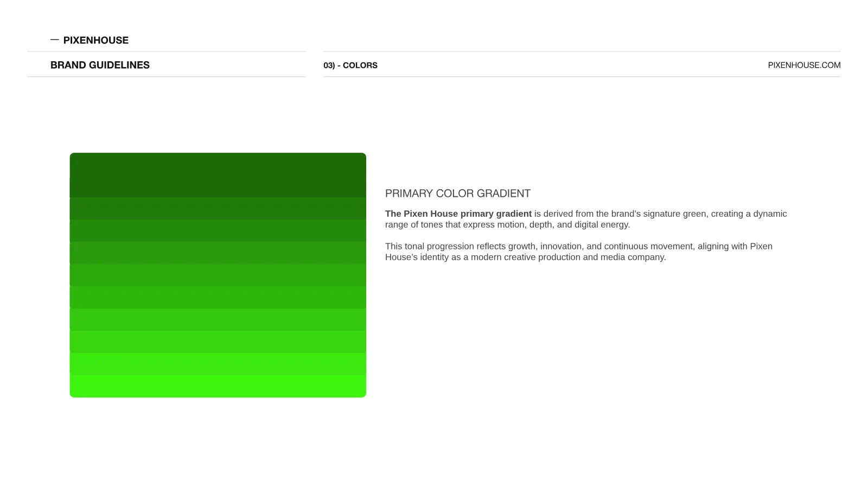Pick the darkest green band at the gradient top
The image size is (868, 488).
pos(218,175)
